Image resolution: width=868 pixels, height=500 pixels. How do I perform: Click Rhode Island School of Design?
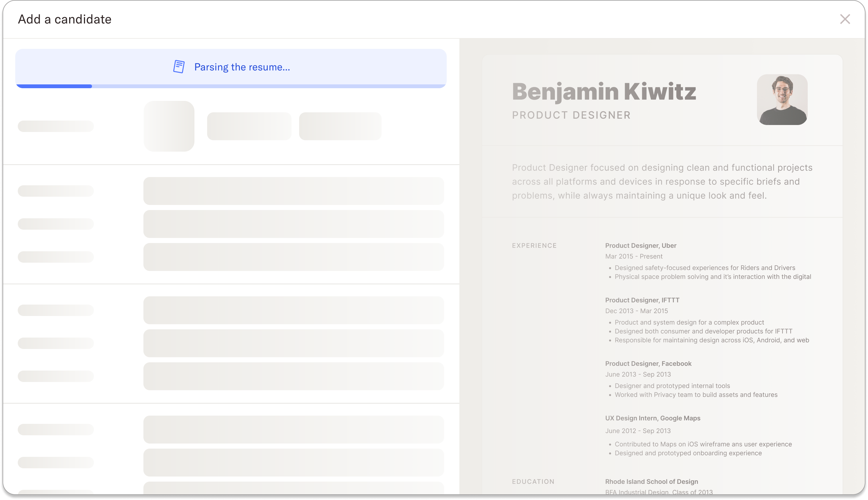click(651, 482)
